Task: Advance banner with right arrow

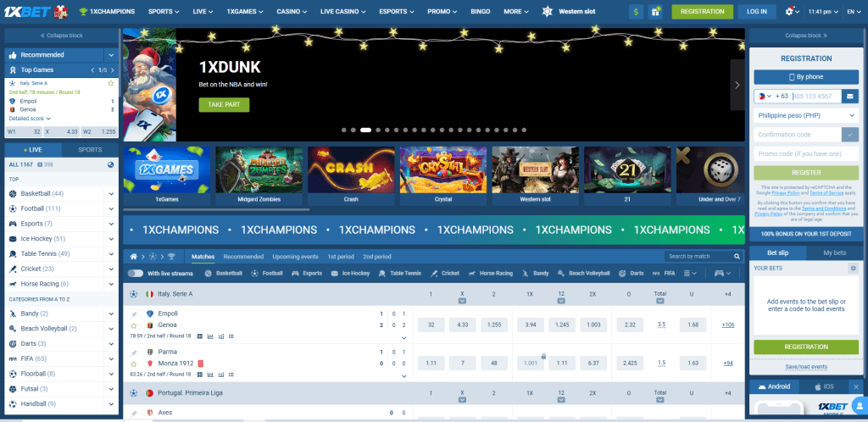Action: point(737,86)
